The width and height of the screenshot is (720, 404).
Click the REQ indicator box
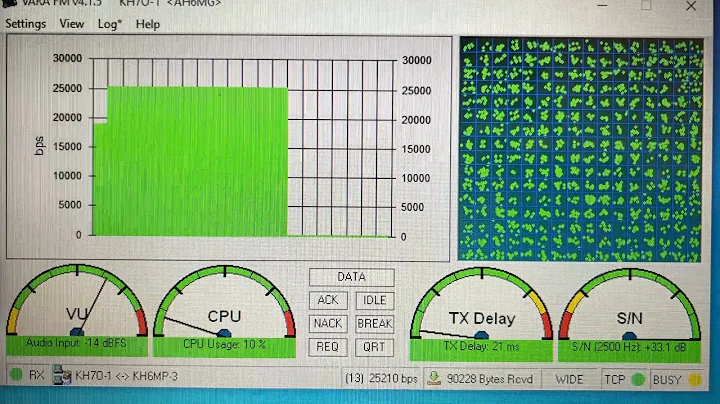coord(328,347)
